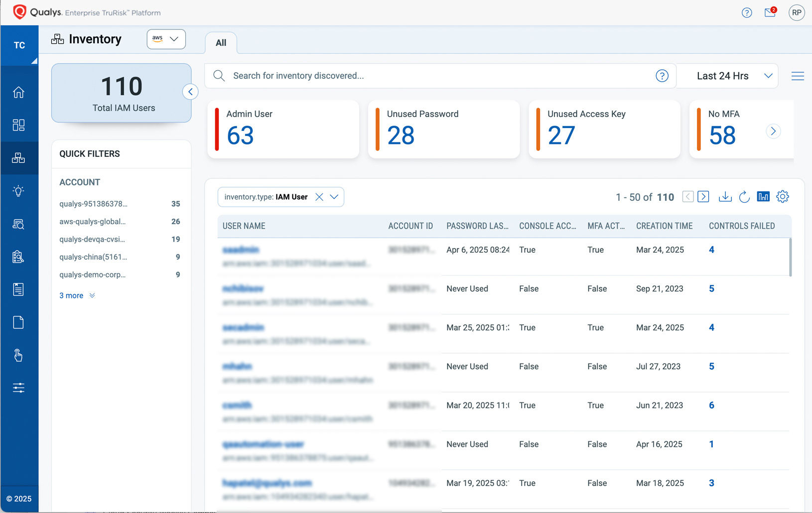812x513 pixels.
Task: Click the Admin User 63 card
Action: coord(283,129)
